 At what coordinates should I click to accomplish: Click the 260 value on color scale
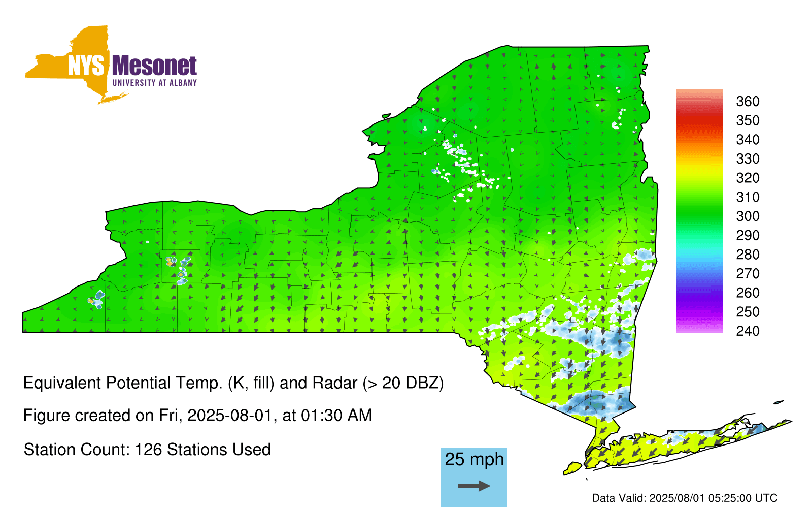click(748, 293)
